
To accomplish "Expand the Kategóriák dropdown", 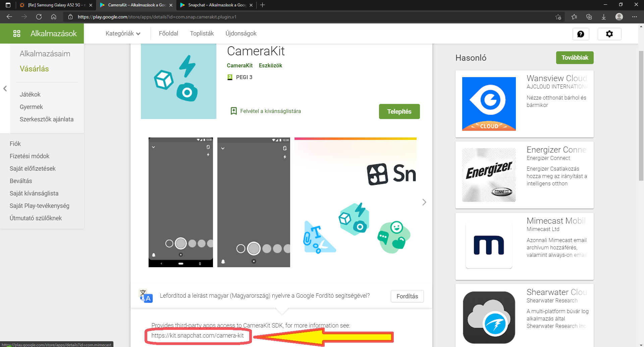I will (123, 34).
